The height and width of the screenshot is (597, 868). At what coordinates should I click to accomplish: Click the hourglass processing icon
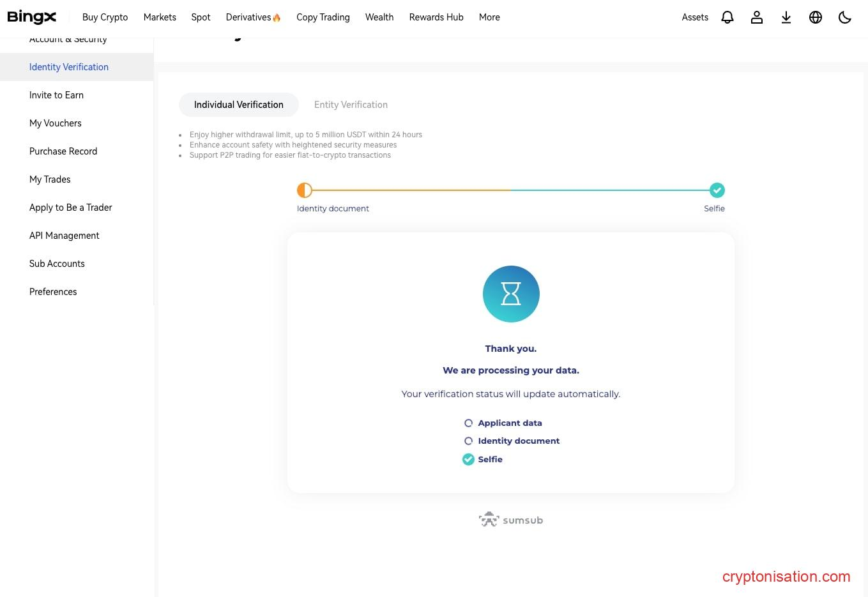pyautogui.click(x=511, y=294)
